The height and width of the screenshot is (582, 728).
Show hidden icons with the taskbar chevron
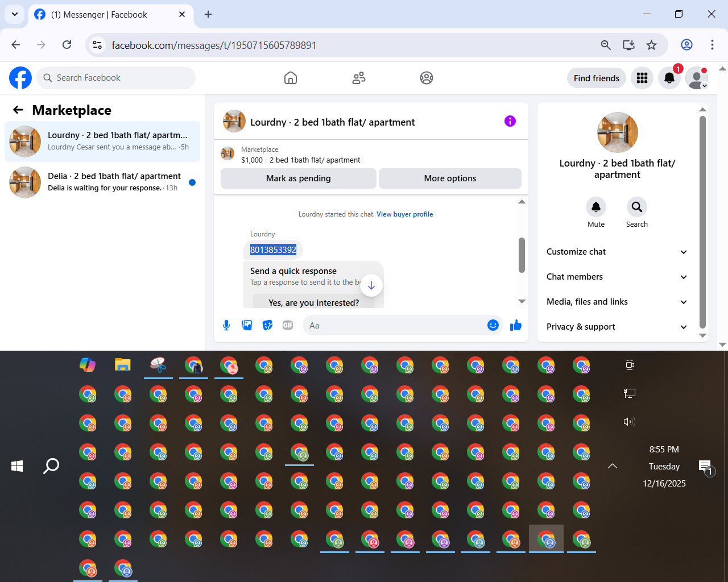(613, 466)
